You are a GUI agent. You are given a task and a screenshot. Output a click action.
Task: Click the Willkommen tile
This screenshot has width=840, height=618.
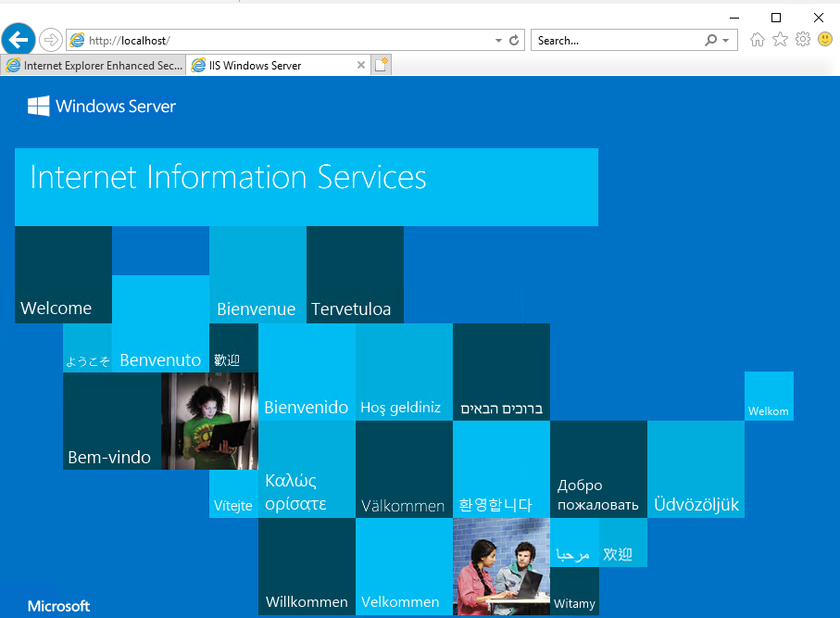(307, 566)
